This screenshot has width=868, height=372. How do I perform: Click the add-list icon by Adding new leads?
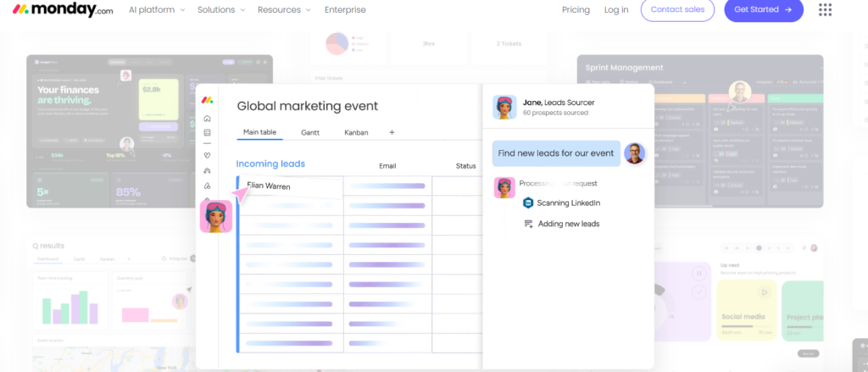pyautogui.click(x=528, y=225)
